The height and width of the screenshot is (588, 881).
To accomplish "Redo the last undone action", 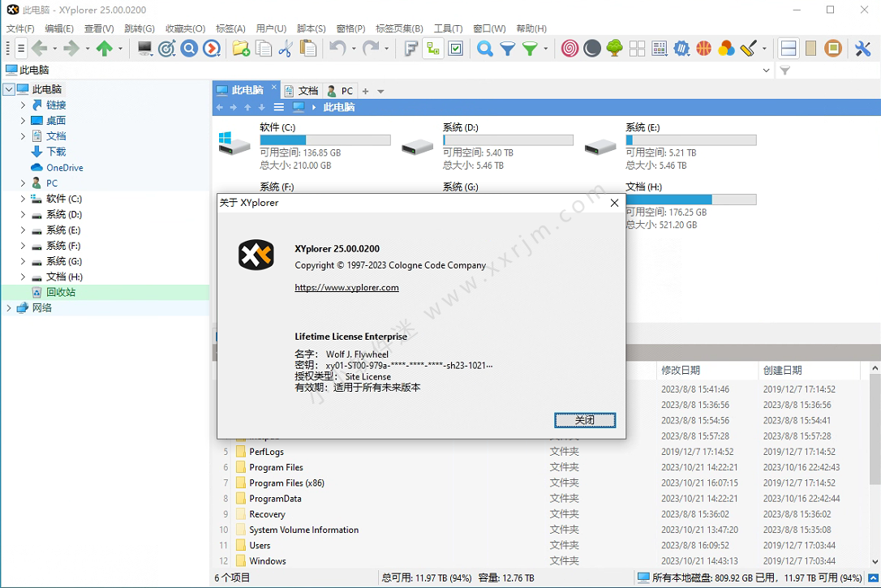I will 370,49.
